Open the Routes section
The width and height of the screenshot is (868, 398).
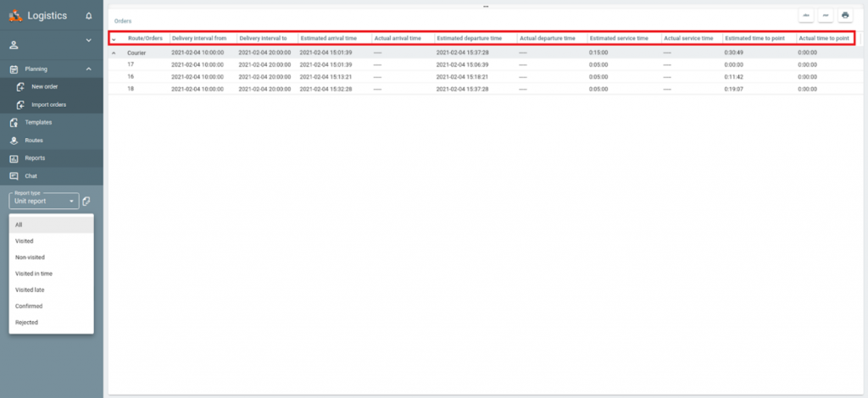33,141
